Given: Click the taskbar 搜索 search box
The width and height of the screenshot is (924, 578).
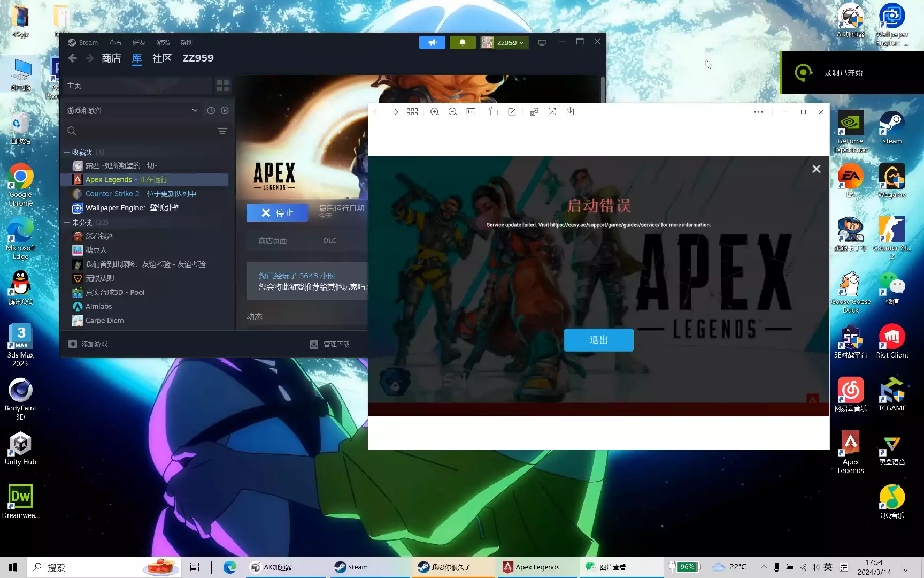Looking at the screenshot, I should click(105, 567).
